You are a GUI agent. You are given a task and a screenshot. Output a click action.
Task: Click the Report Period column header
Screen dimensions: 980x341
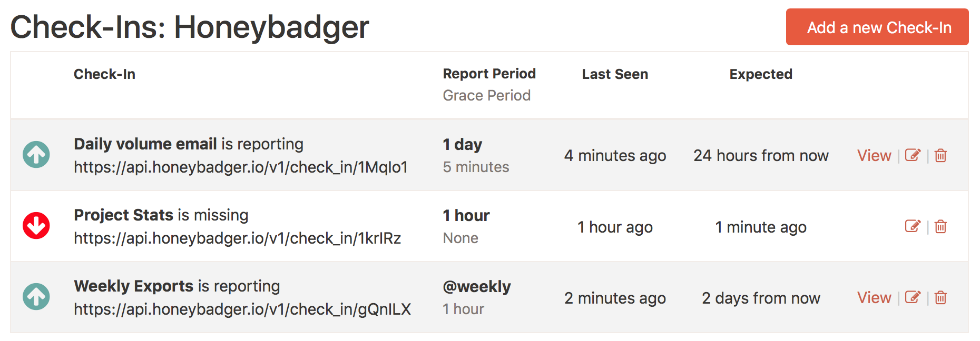click(489, 74)
